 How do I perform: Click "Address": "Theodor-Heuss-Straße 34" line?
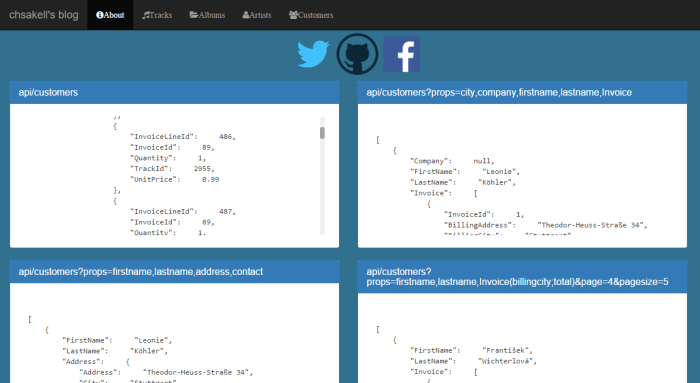pyautogui.click(x=166, y=372)
